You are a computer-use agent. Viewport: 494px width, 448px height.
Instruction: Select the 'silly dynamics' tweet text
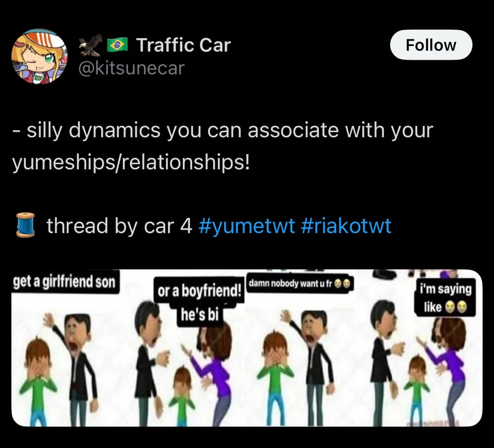pos(222,147)
